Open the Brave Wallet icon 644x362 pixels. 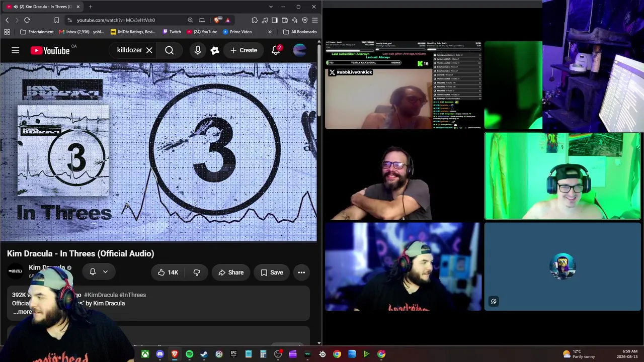click(285, 20)
